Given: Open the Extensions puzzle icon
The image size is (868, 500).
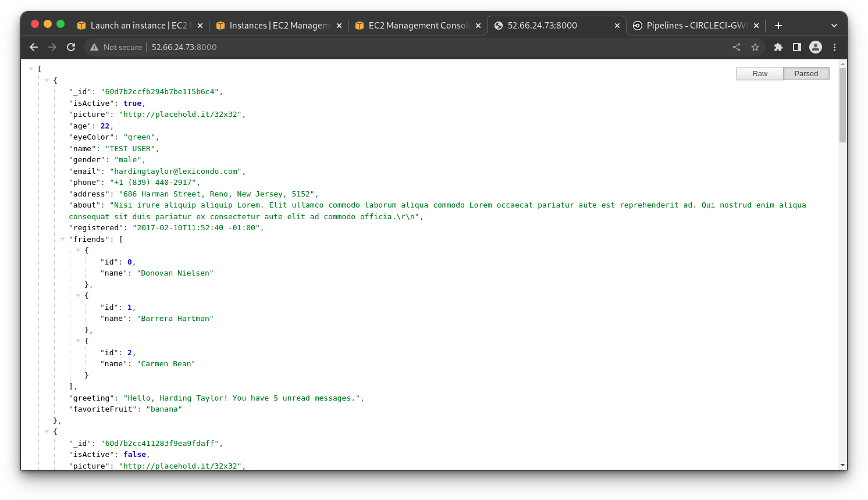Looking at the screenshot, I should point(778,47).
